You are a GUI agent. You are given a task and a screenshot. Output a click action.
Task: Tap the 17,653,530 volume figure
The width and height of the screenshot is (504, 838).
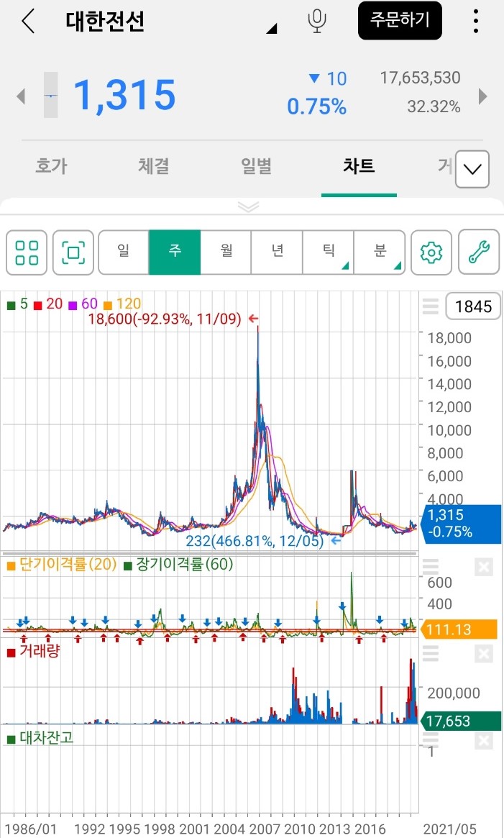(x=420, y=78)
